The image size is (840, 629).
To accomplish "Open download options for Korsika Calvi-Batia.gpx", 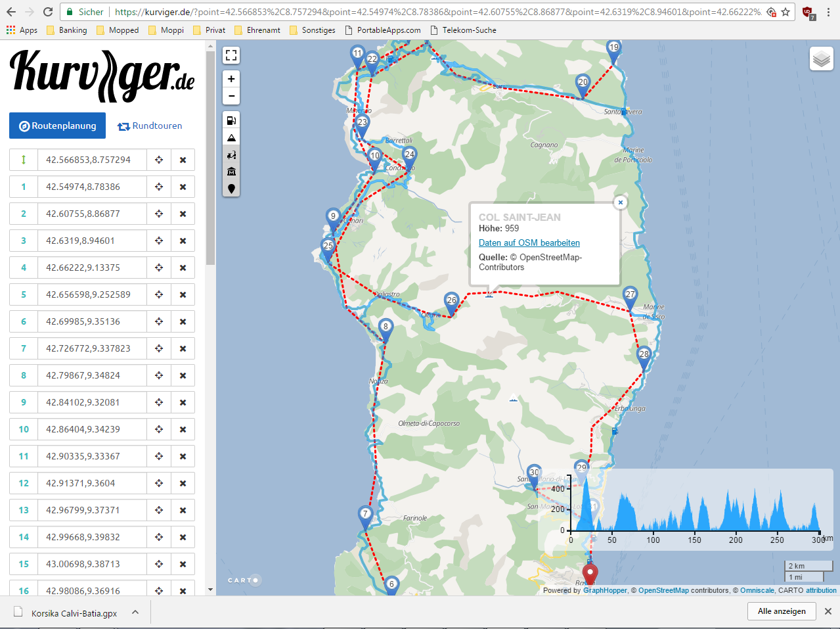I will pyautogui.click(x=135, y=613).
